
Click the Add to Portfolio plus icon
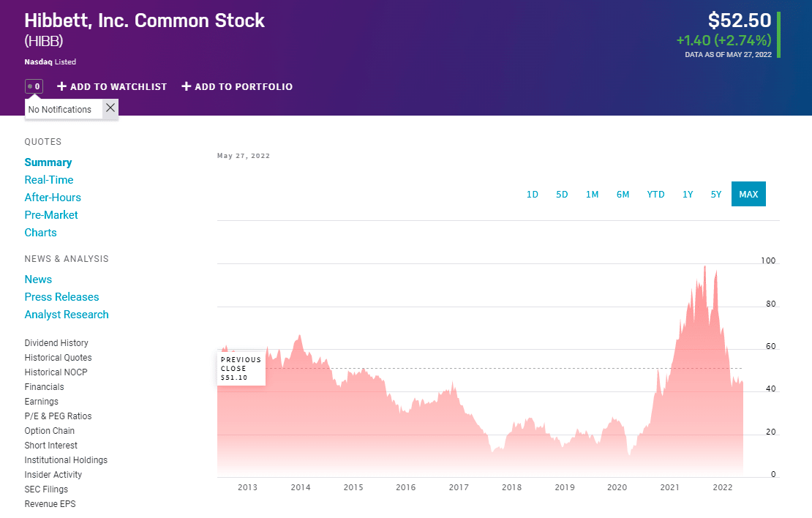point(187,86)
